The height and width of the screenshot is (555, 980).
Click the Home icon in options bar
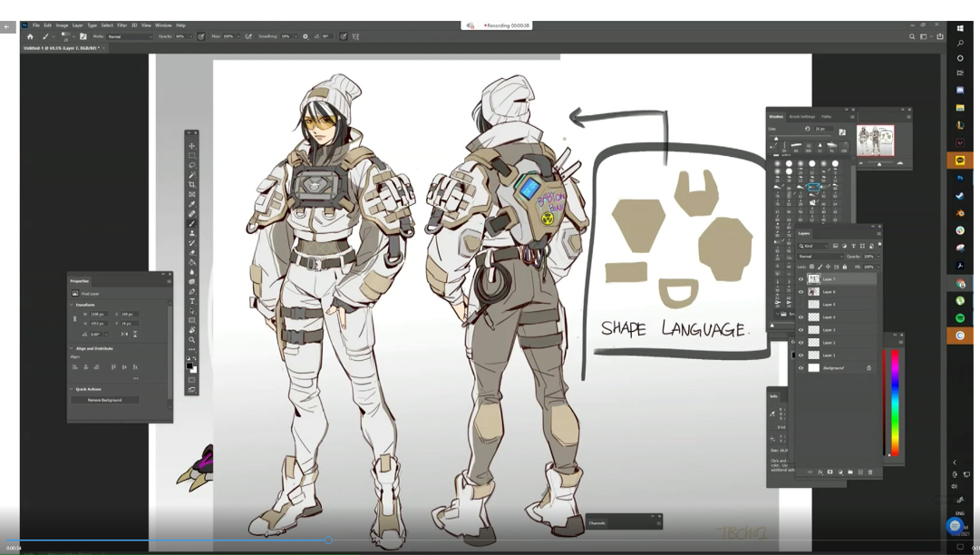coord(29,37)
